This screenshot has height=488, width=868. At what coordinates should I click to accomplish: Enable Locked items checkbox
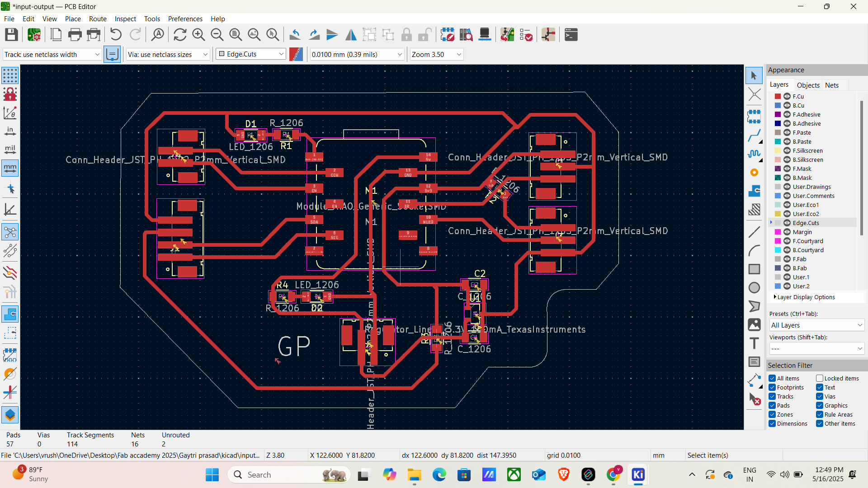pyautogui.click(x=820, y=379)
